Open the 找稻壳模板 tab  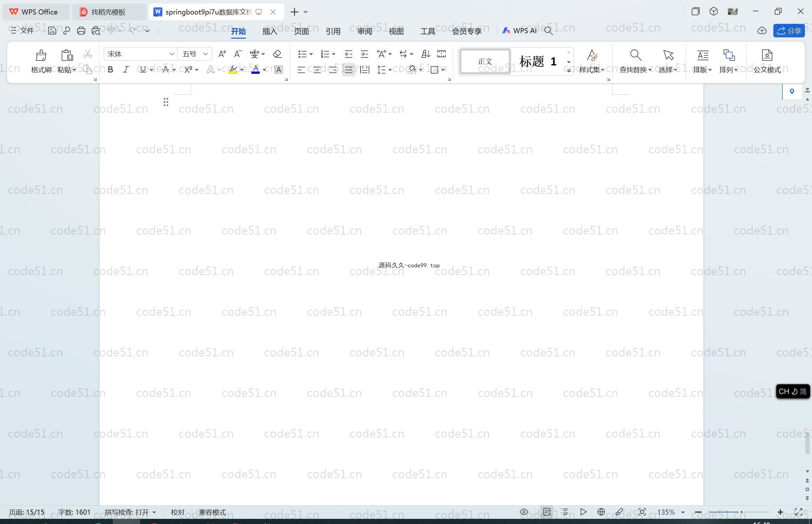point(109,12)
